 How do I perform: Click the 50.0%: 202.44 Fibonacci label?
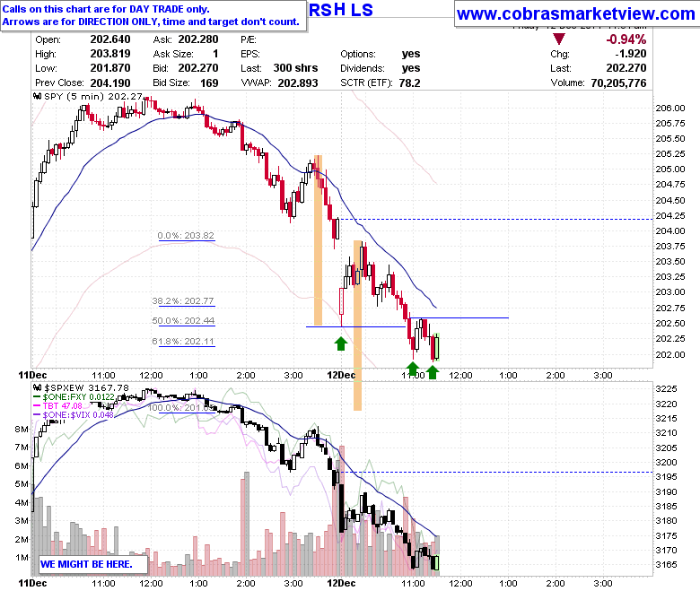[183, 321]
